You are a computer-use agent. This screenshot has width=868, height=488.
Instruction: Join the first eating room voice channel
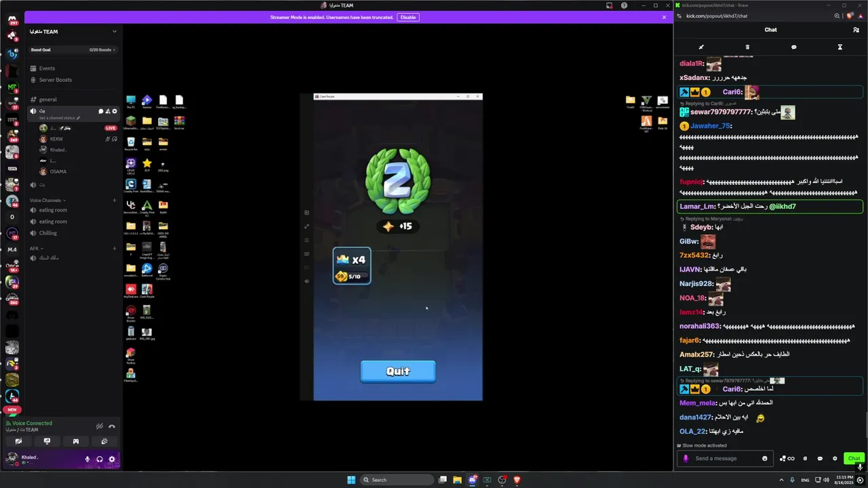pyautogui.click(x=53, y=210)
